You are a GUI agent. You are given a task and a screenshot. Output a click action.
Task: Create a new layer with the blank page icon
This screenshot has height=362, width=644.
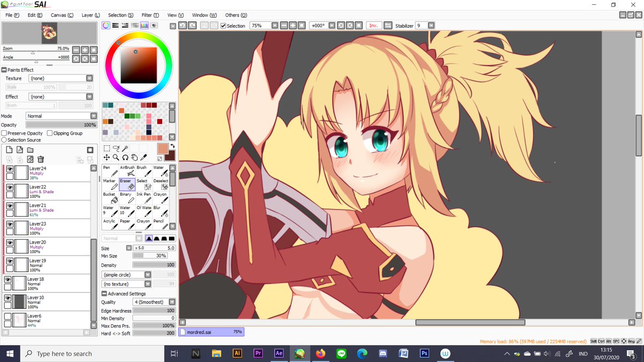(x=9, y=150)
